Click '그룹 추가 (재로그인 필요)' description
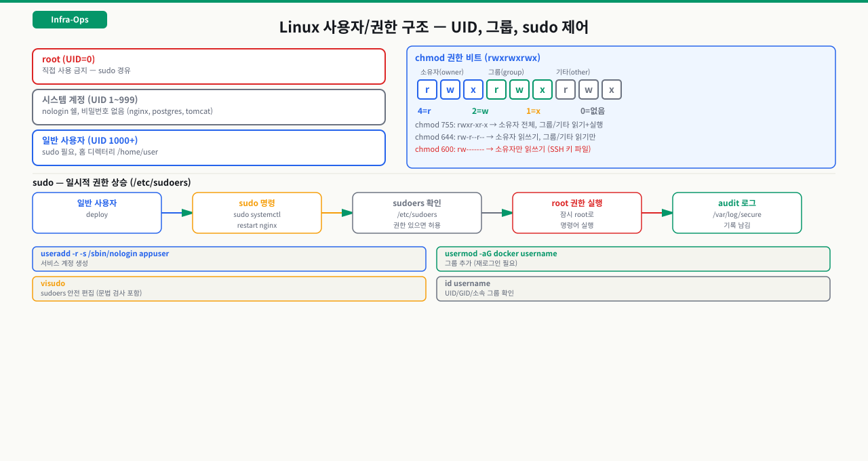Viewport: 868px width, 461px height. [481, 263]
